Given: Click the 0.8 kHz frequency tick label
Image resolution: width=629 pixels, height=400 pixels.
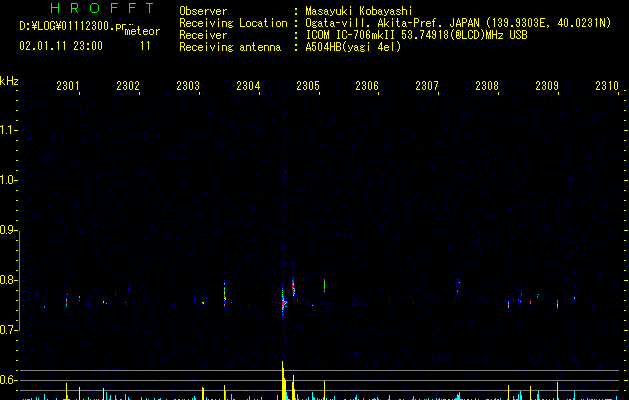Looking at the screenshot, I should (8, 280).
